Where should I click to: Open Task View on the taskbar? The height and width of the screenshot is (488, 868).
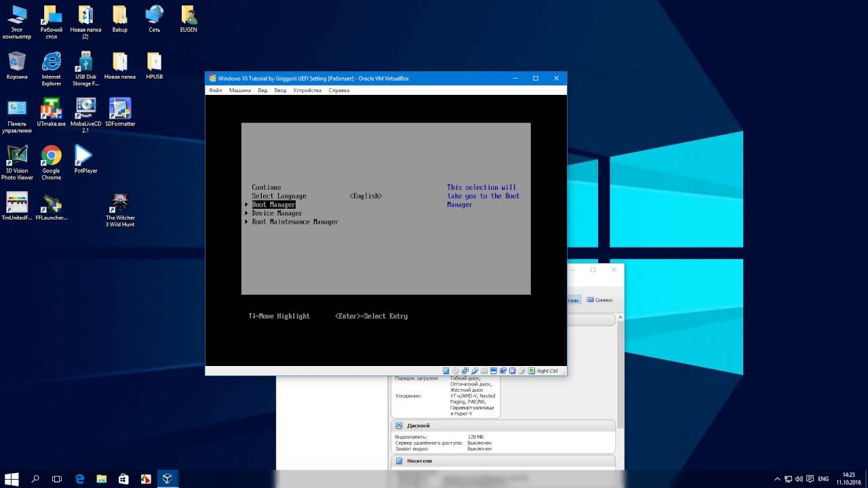pyautogui.click(x=57, y=479)
